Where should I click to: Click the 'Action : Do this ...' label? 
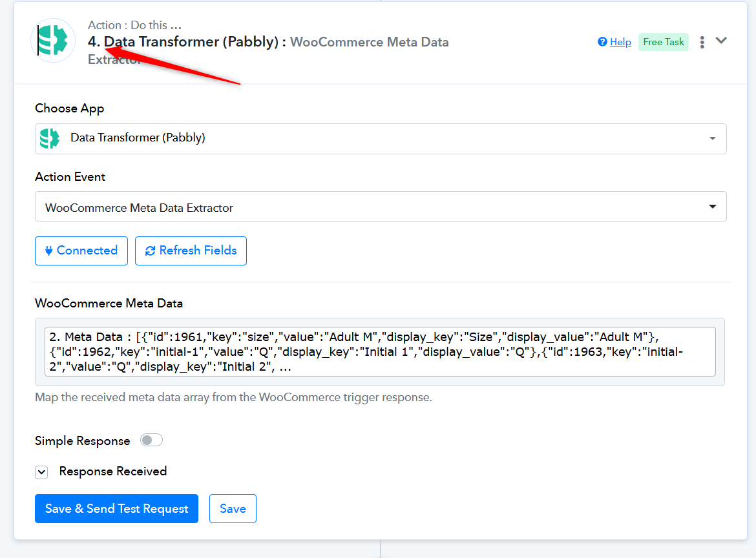point(134,25)
